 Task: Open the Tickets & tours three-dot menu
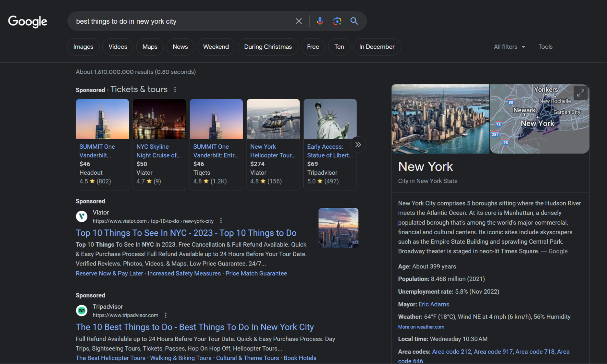click(x=175, y=89)
